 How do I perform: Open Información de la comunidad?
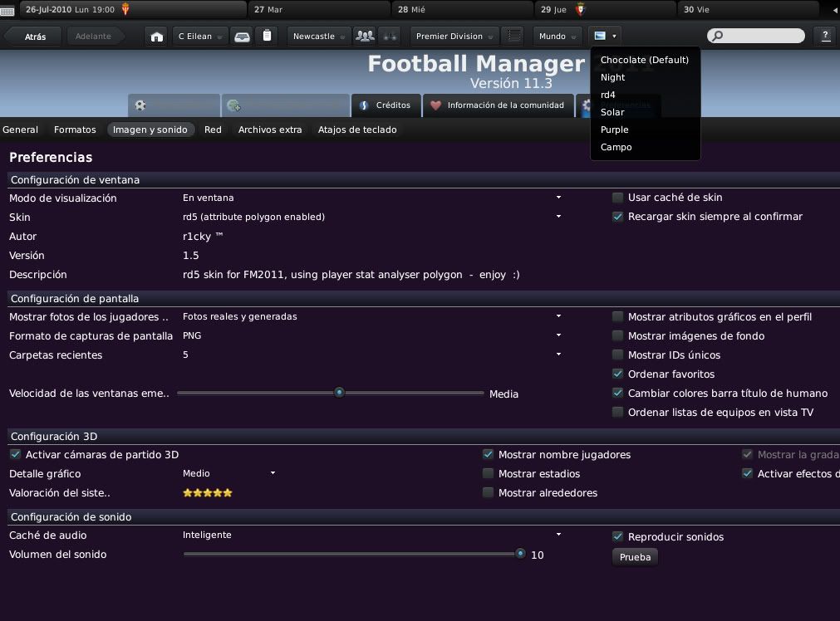[x=499, y=105]
